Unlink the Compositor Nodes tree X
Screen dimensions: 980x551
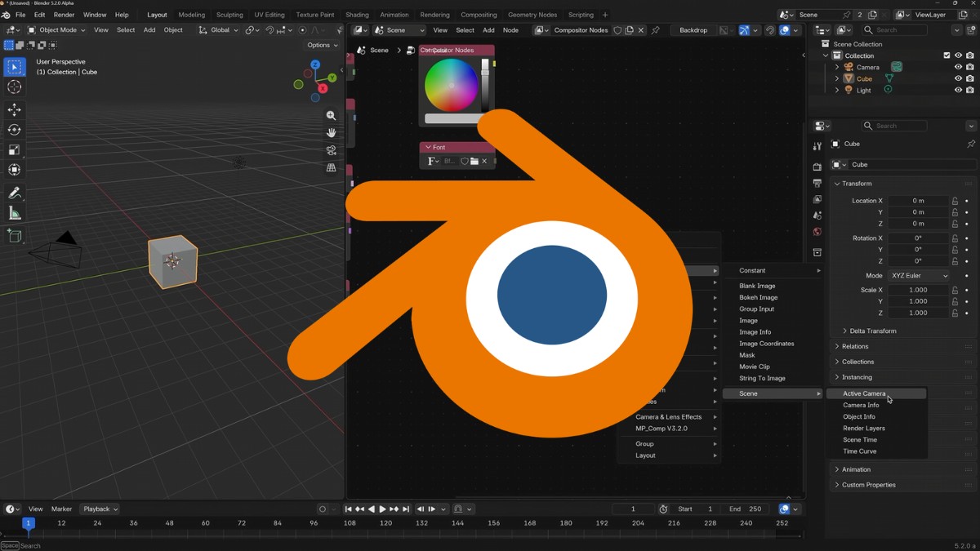642,30
